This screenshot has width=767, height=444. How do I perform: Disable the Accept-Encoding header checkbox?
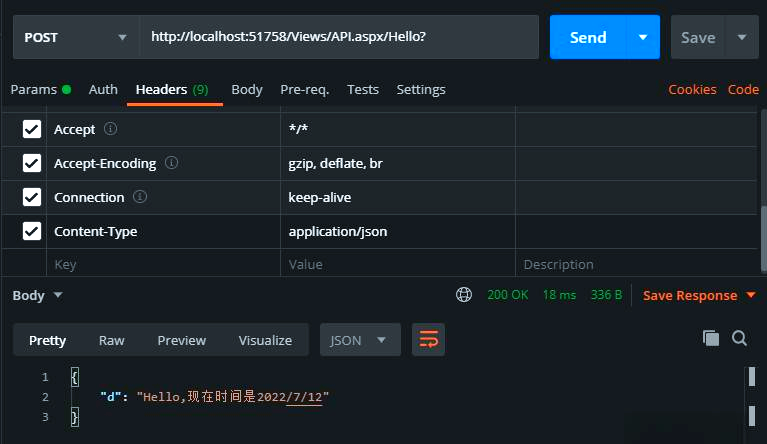click(32, 163)
